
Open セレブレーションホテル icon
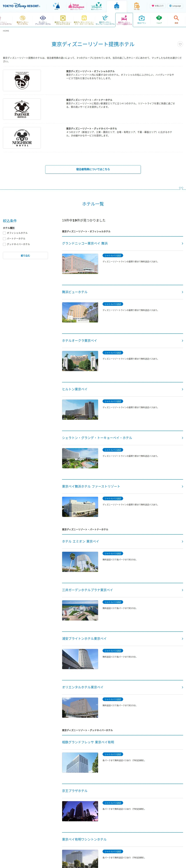pos(105,20)
